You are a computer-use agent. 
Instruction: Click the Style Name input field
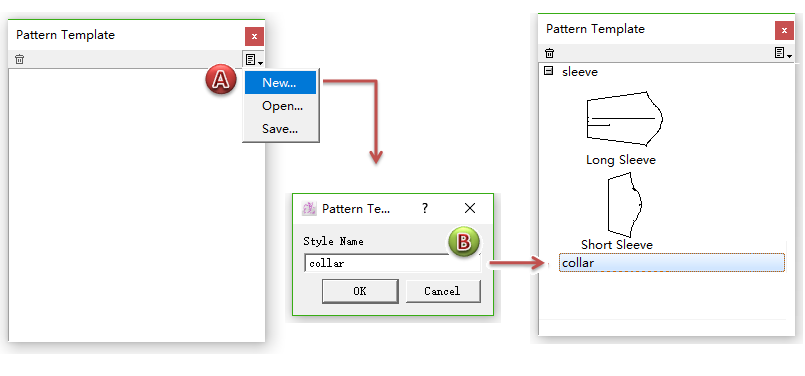[392, 263]
